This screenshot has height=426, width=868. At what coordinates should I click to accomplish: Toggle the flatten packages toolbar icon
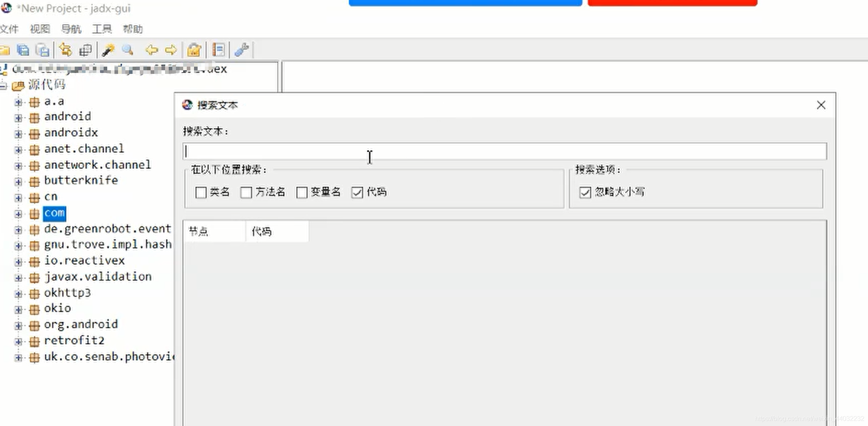point(85,50)
